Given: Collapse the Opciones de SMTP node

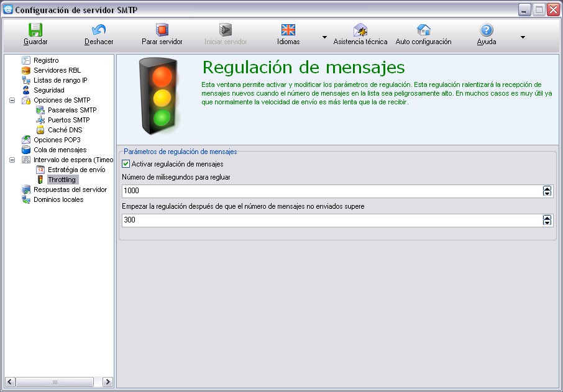Looking at the screenshot, I should coord(12,100).
